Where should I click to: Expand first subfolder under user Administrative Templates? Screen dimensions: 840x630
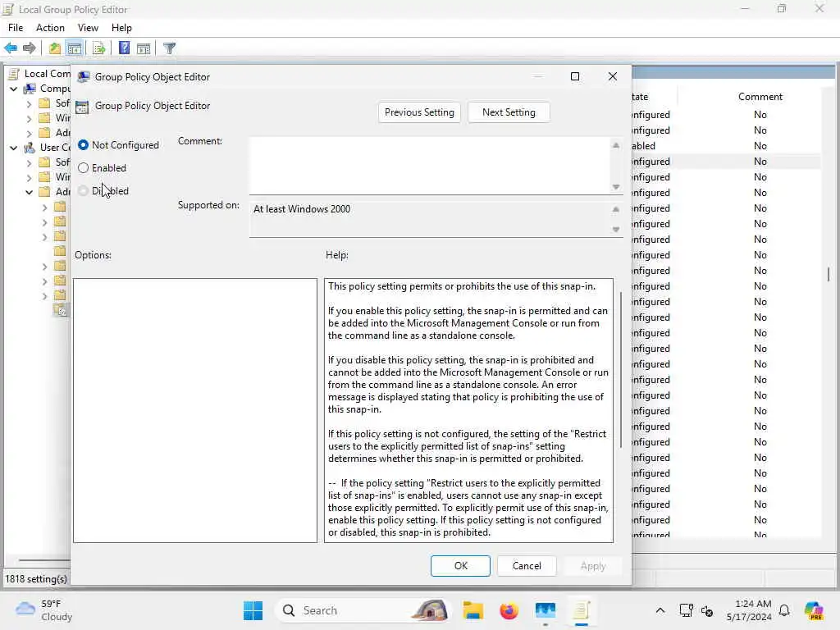45,207
